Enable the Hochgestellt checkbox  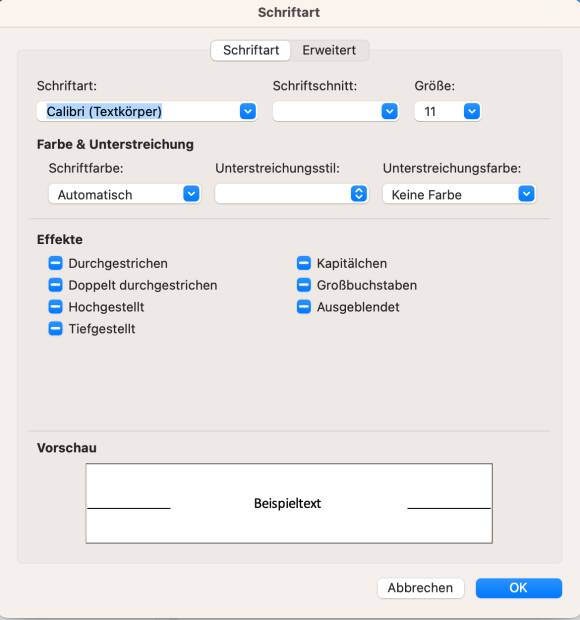coord(55,306)
